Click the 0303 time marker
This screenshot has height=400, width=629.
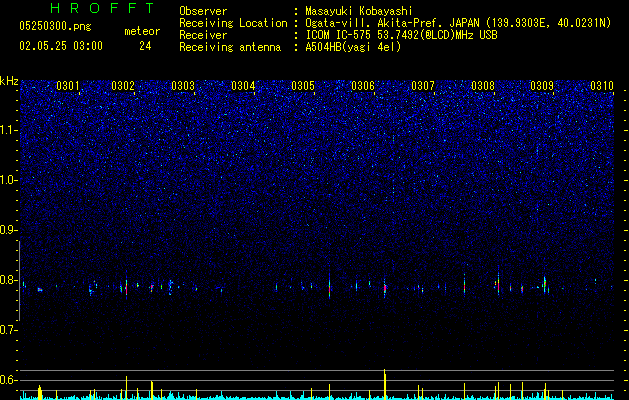[183, 86]
